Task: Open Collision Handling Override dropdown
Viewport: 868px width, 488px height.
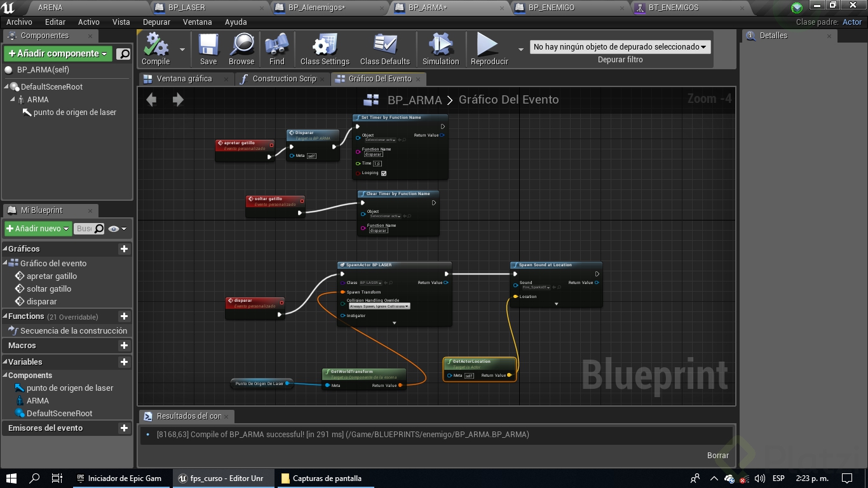Action: click(x=379, y=306)
